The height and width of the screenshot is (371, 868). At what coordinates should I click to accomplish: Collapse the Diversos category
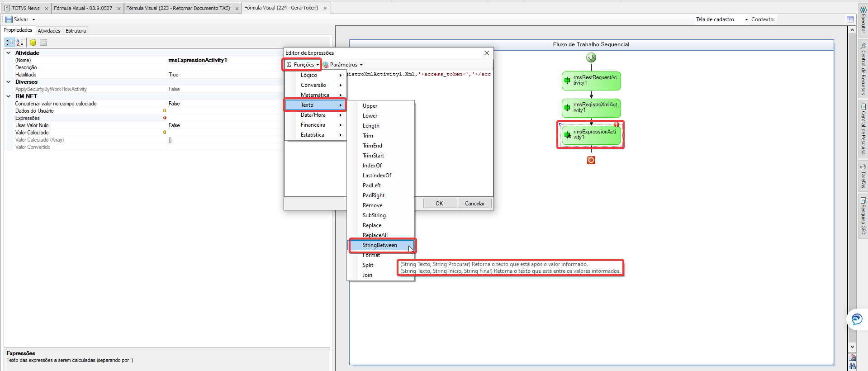8,82
